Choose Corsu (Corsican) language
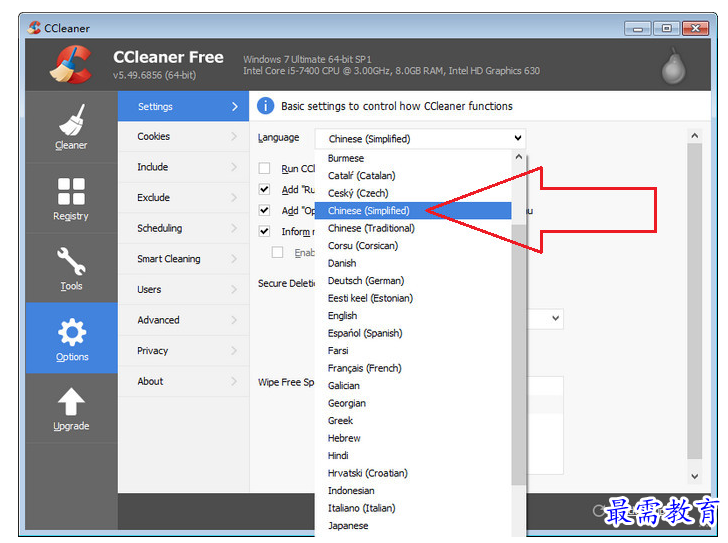The width and height of the screenshot is (728, 543). point(413,246)
